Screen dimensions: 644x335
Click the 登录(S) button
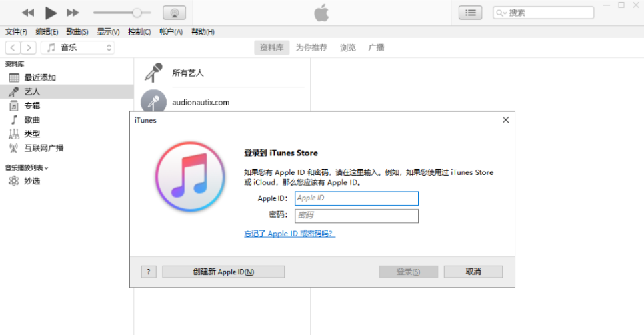tap(408, 272)
